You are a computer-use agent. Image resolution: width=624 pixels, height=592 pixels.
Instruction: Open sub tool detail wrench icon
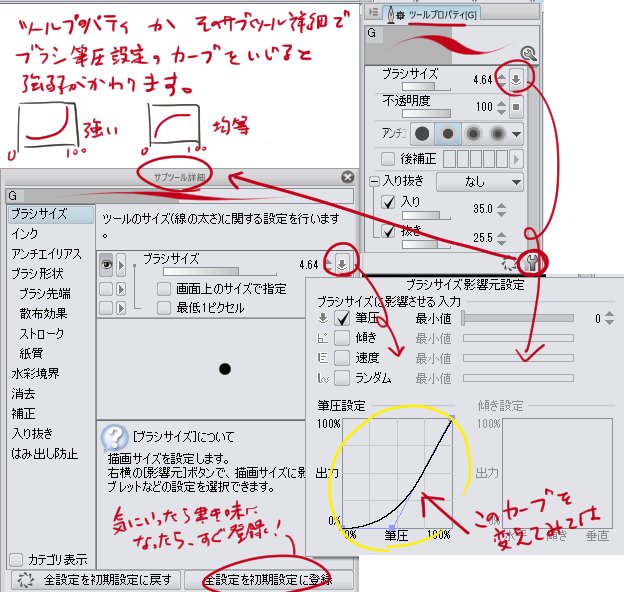532,263
